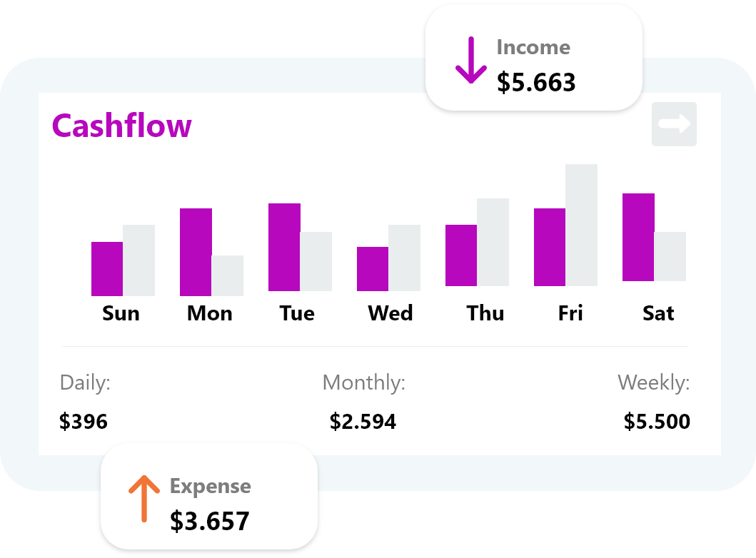This screenshot has width=756, height=558.
Task: Click the Cashflow heading
Action: [x=121, y=126]
